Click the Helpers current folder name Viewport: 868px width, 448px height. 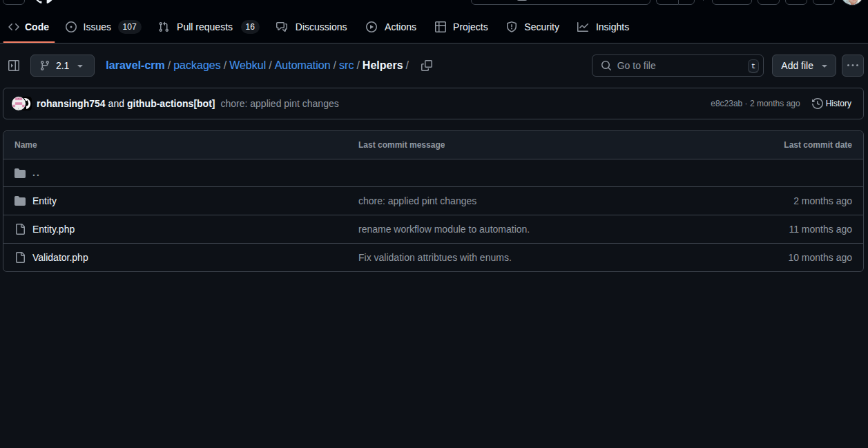(x=383, y=66)
